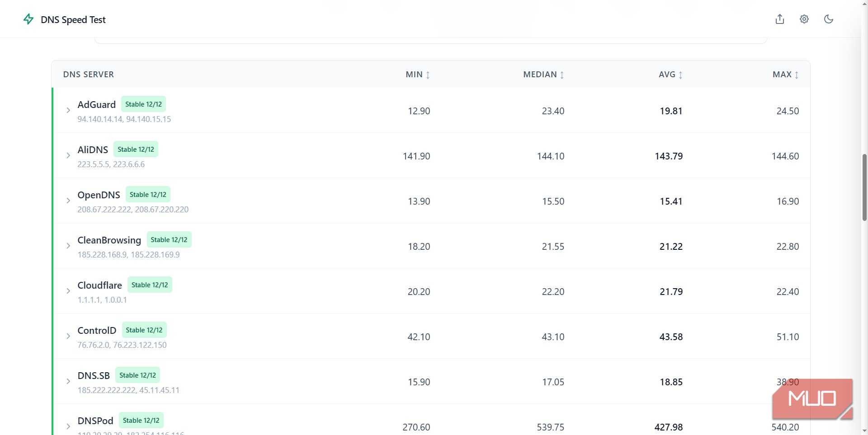Sort table by MIN column

418,75
